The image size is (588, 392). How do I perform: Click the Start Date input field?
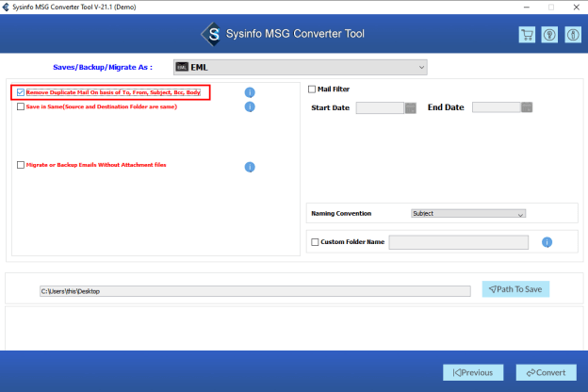pos(380,108)
